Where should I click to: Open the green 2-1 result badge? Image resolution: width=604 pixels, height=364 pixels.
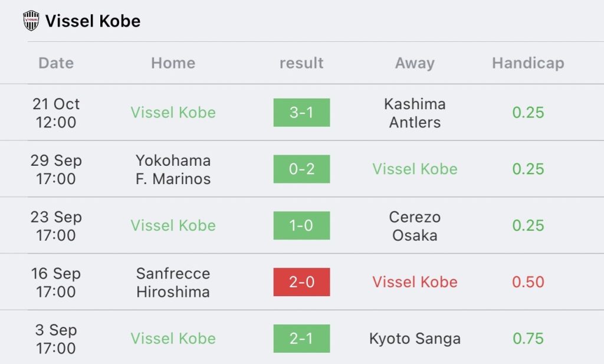pos(301,339)
